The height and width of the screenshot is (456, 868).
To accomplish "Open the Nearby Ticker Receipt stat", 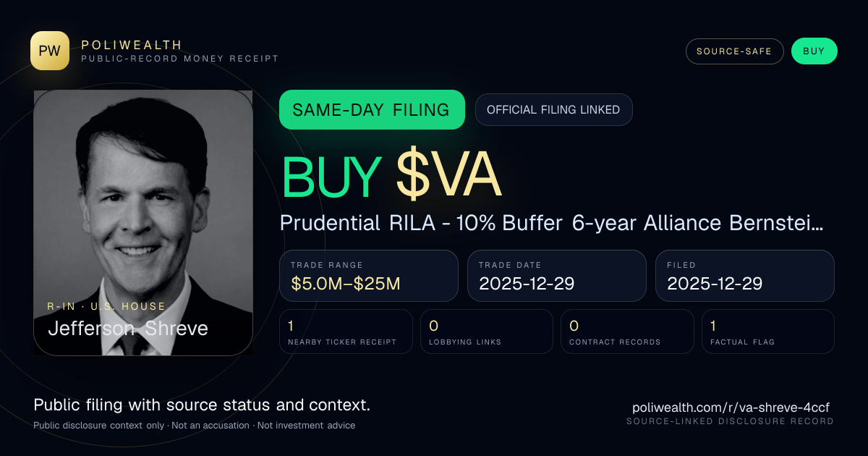I will point(346,332).
